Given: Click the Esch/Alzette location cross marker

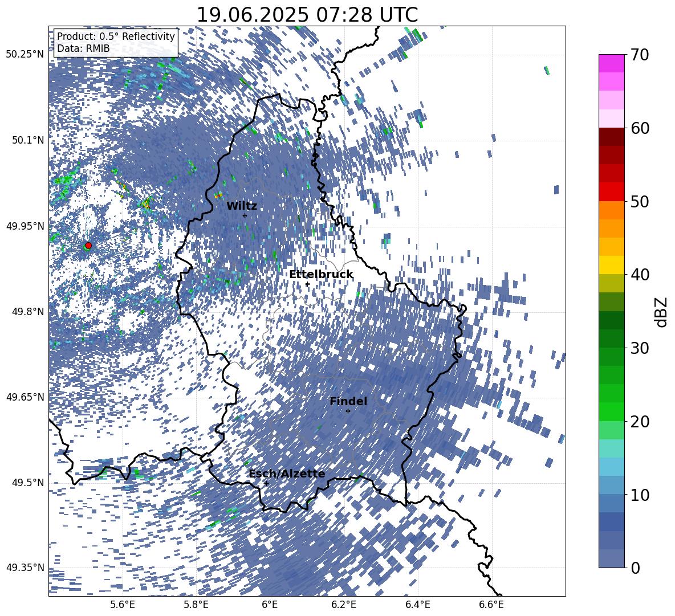Looking at the screenshot, I should [x=266, y=483].
